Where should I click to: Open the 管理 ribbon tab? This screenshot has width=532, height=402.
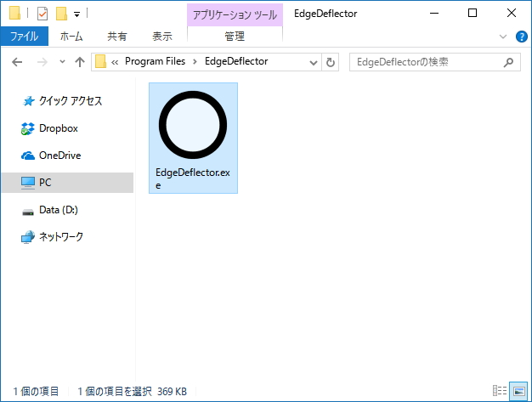[235, 36]
